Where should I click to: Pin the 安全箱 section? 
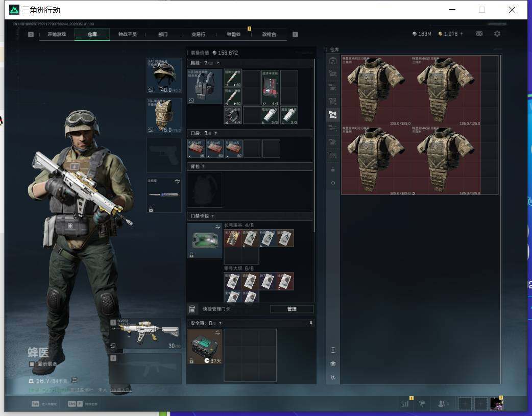pyautogui.click(x=311, y=323)
